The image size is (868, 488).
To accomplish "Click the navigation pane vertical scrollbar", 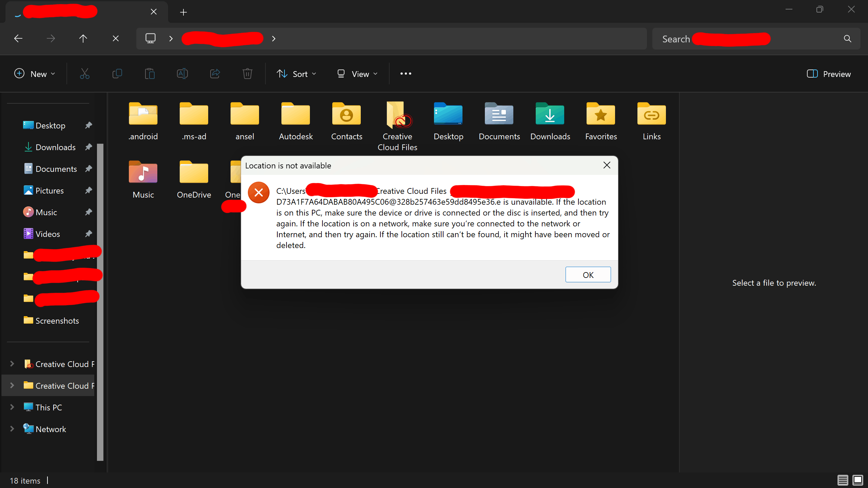I will tap(100, 302).
